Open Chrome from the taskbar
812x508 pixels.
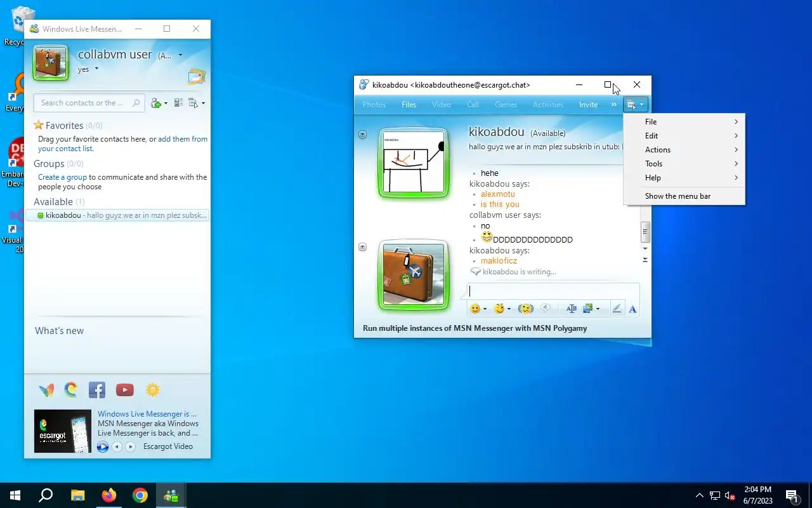(140, 495)
